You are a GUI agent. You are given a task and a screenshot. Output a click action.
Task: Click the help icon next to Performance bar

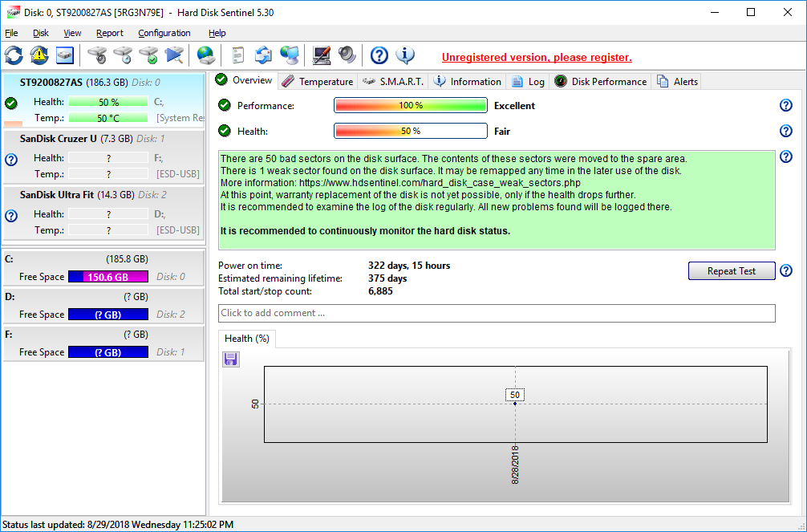click(785, 106)
